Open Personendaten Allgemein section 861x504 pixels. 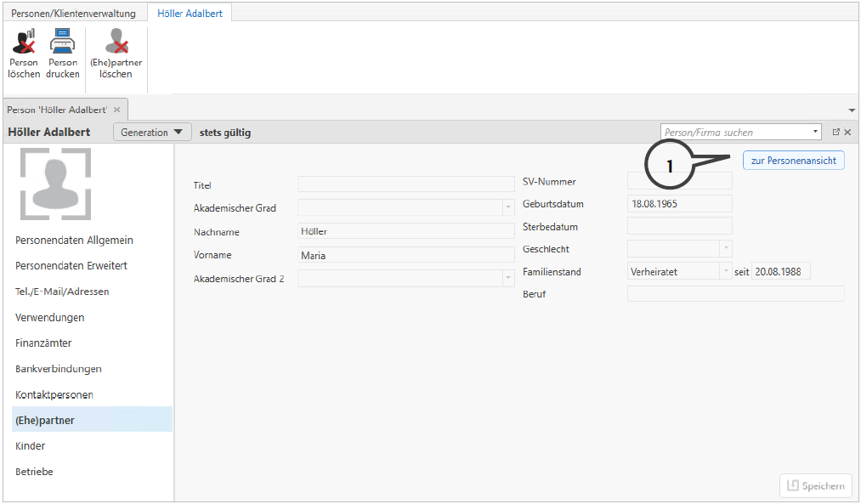74,241
